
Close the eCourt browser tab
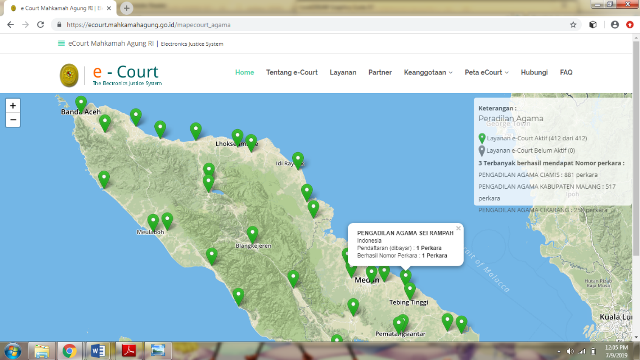tap(109, 8)
